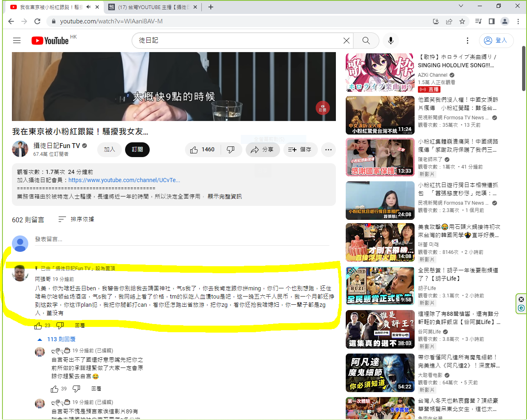This screenshot has height=420, width=527.
Task: Open the Chrome profile avatar icon
Action: pyautogui.click(x=505, y=21)
